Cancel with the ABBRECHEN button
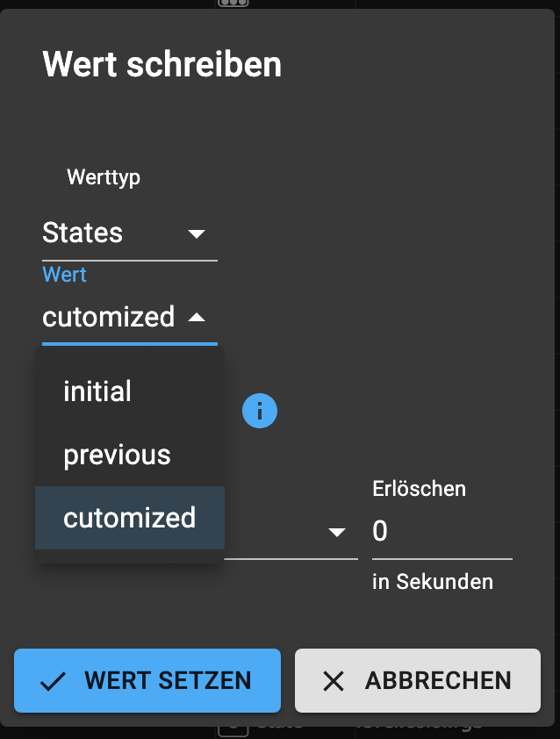560x739 pixels. (x=418, y=680)
